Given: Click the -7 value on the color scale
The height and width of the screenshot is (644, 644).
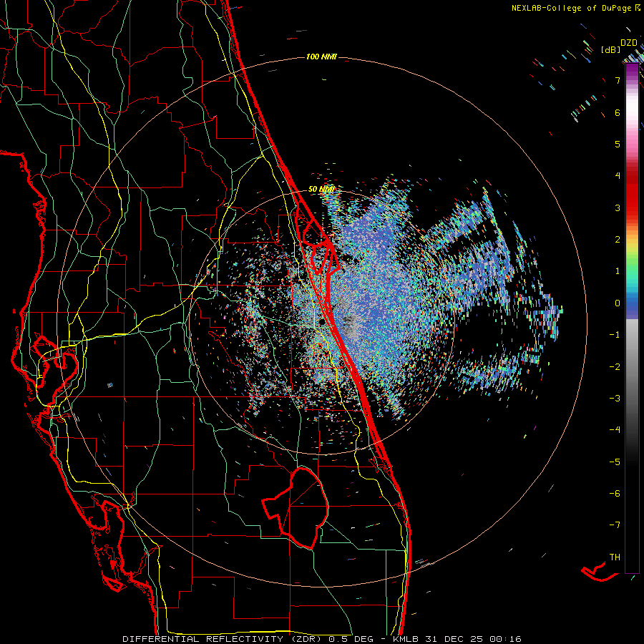Looking at the screenshot, I should tap(615, 525).
